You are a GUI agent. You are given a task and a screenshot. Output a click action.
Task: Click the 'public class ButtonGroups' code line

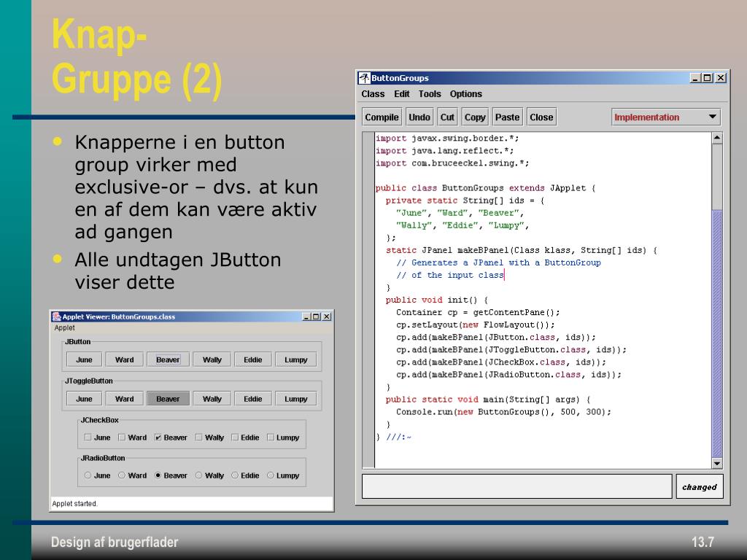coord(485,188)
